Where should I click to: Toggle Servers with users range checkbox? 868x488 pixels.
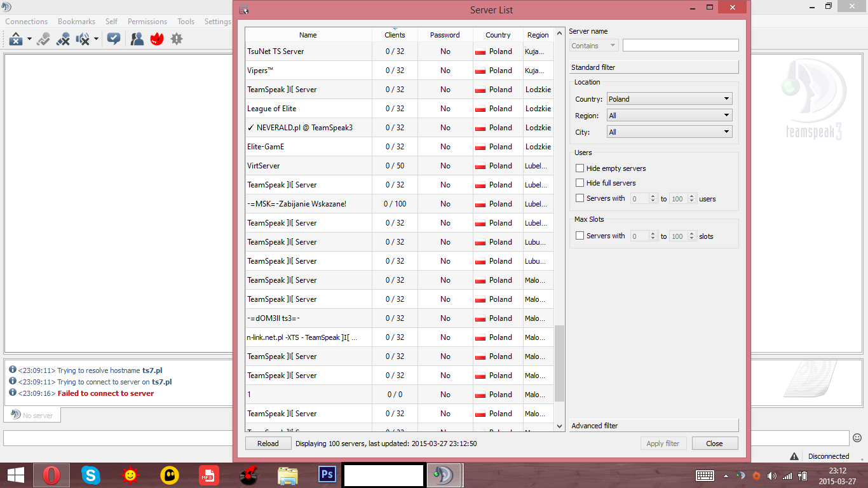580,198
